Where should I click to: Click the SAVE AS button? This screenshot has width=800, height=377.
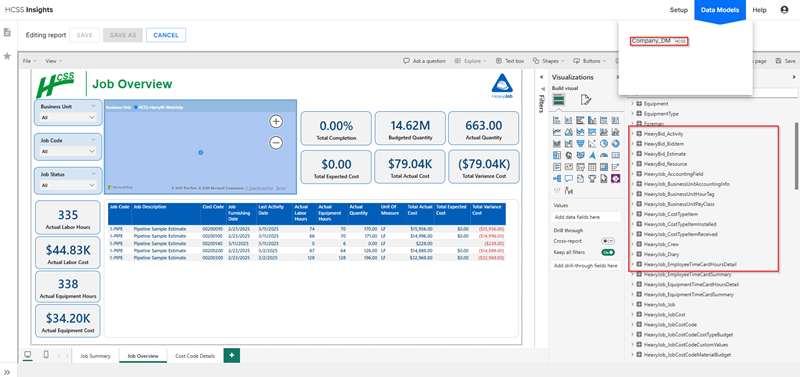123,35
